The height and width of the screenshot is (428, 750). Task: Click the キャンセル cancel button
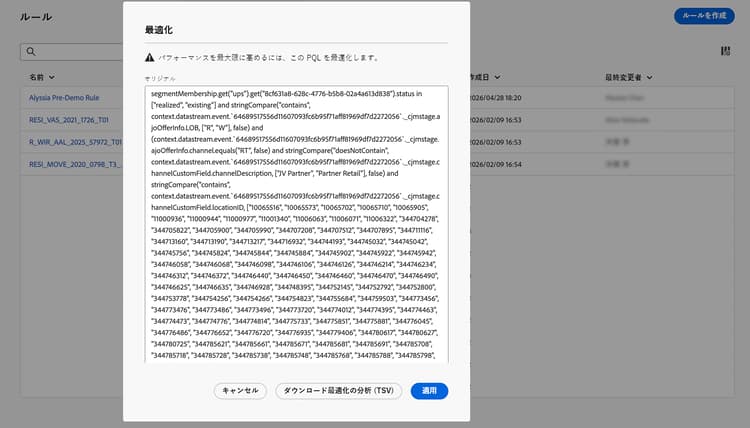240,391
